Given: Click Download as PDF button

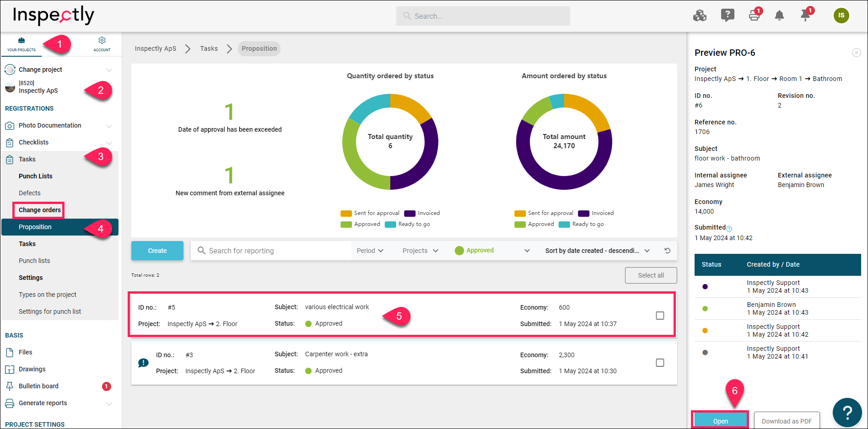Looking at the screenshot, I should 787,421.
